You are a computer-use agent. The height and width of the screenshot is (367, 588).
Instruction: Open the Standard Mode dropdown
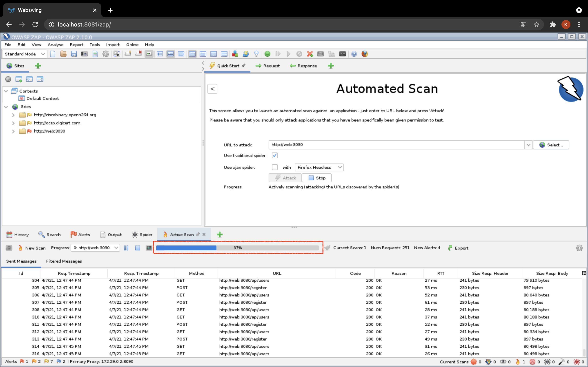tap(24, 54)
